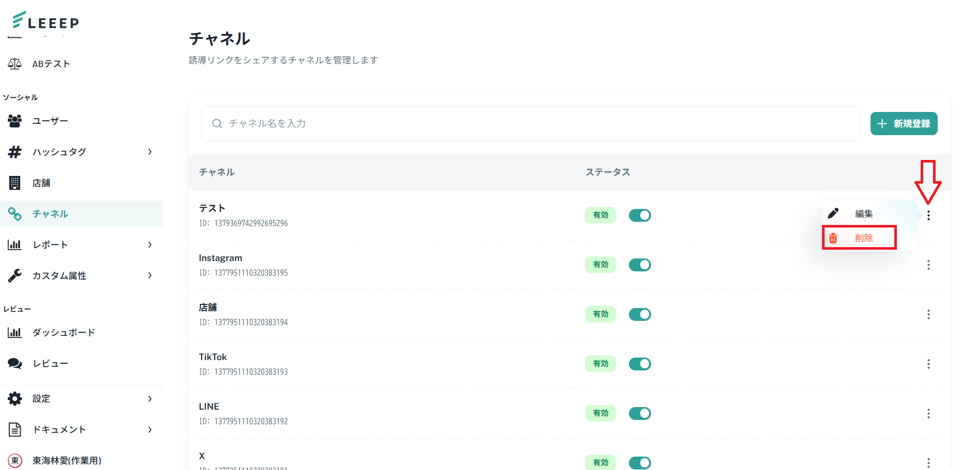
Task: Disable the テスト channel toggle
Action: 640,215
